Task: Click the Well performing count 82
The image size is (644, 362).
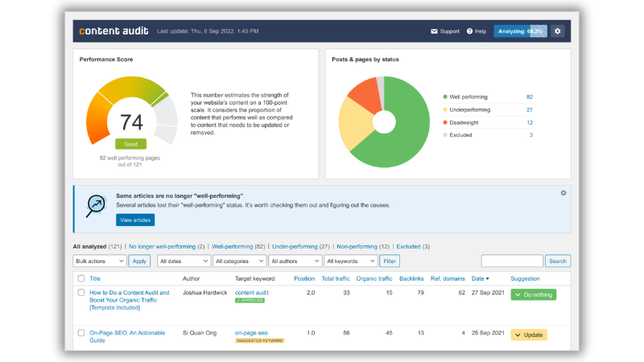Action: [x=530, y=97]
